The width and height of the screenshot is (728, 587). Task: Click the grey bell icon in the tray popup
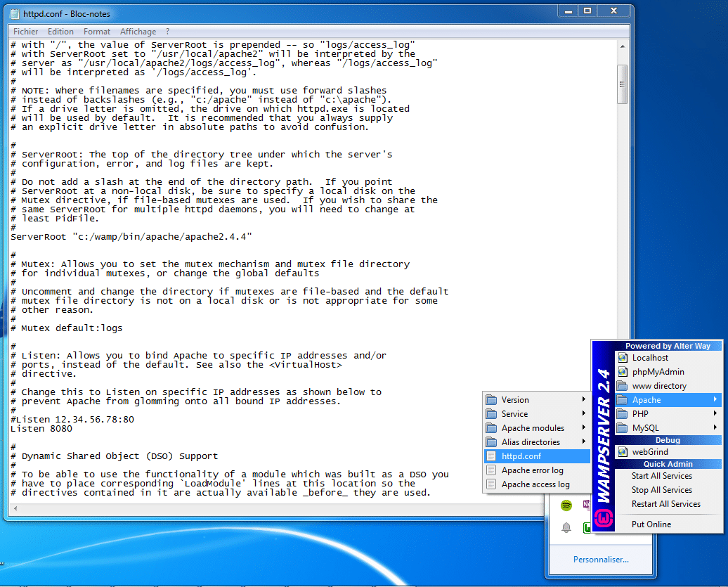click(566, 527)
